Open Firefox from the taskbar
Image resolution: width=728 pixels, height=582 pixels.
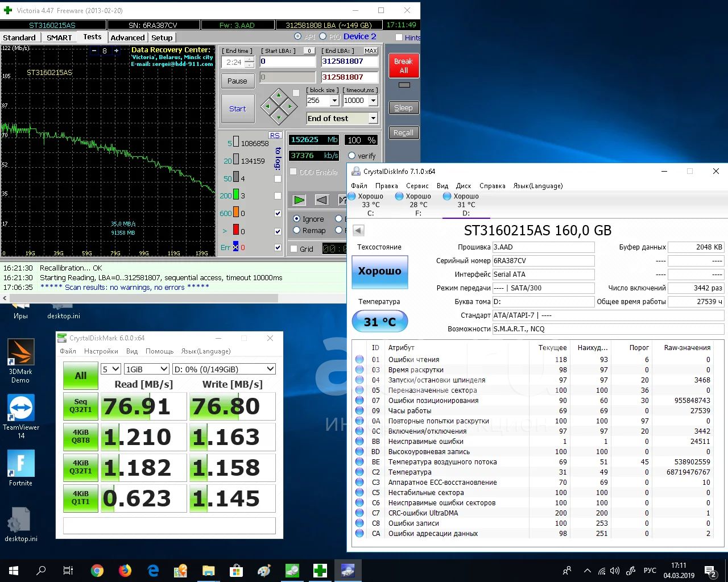pyautogui.click(x=125, y=571)
